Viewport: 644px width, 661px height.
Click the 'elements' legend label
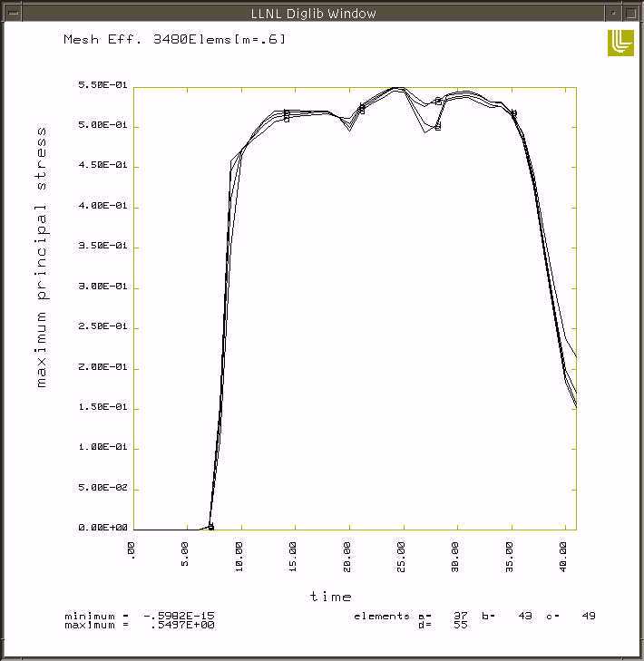point(381,616)
